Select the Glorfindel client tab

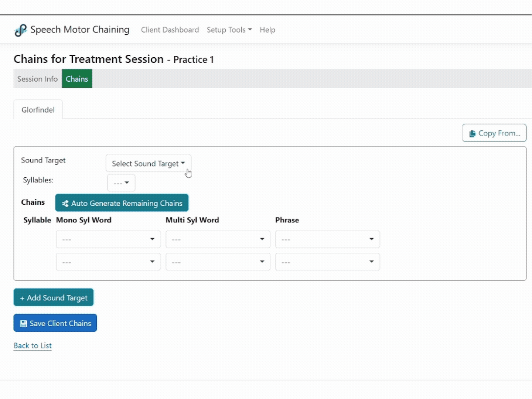click(x=38, y=110)
